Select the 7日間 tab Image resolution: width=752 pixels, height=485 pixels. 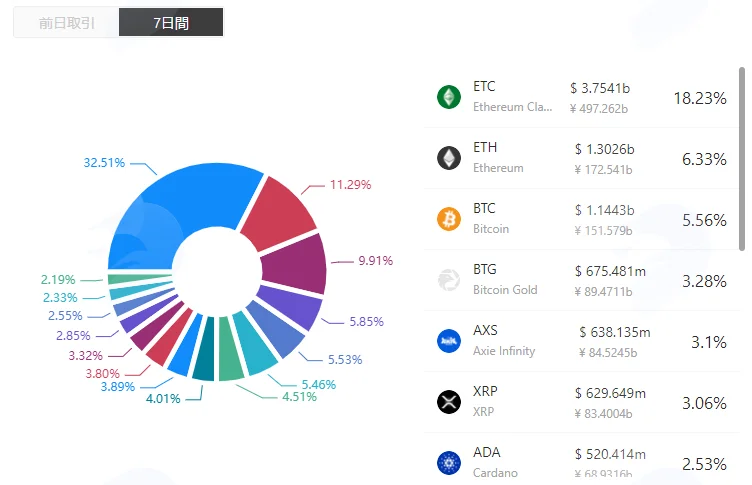[x=171, y=23]
